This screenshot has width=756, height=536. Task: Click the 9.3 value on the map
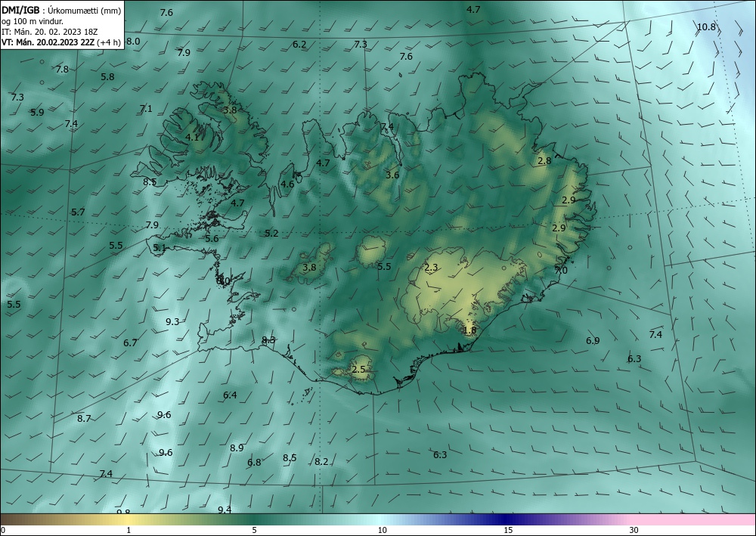[x=172, y=321]
